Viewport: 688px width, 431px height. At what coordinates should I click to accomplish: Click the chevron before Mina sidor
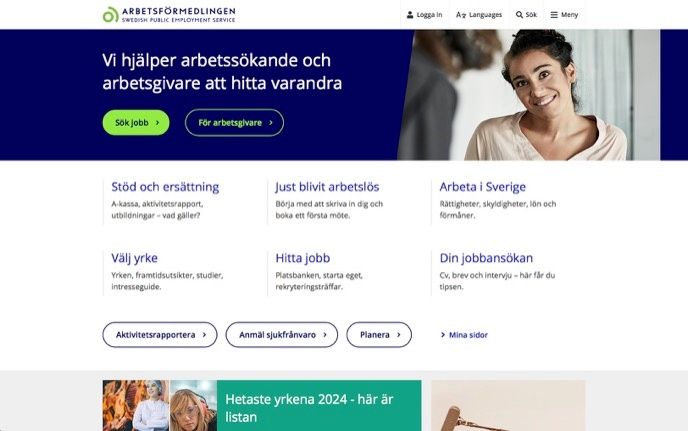pos(443,335)
